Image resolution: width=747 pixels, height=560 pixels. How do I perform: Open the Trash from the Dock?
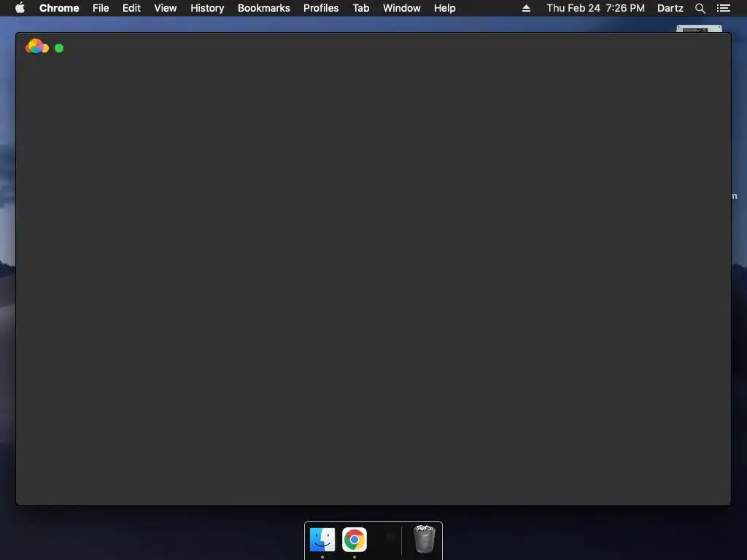coord(424,539)
